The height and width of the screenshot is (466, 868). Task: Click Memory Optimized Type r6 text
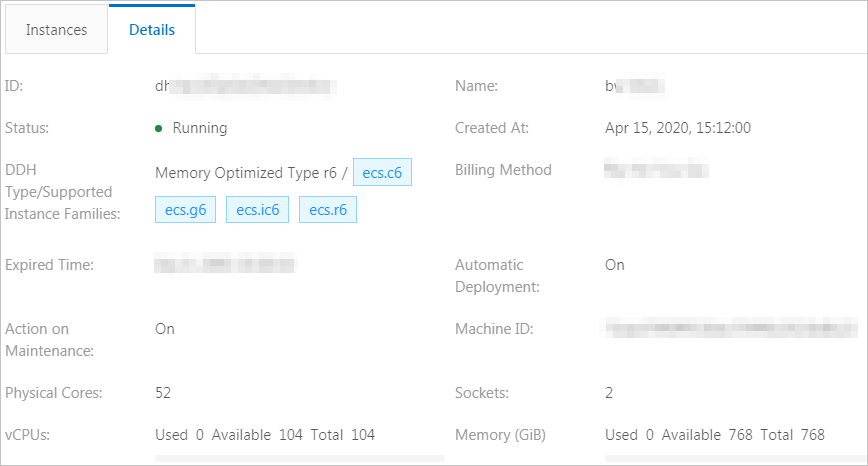click(x=246, y=173)
